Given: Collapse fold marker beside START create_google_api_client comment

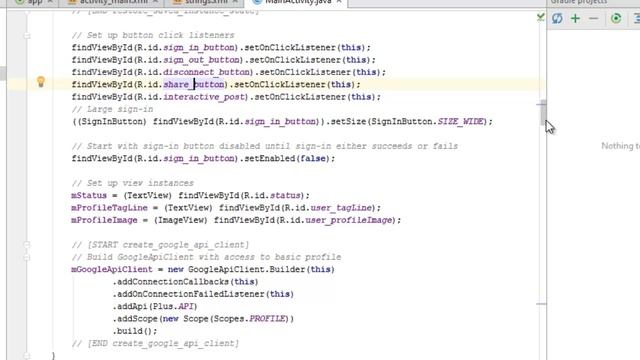Looking at the screenshot, I should [x=27, y=244].
